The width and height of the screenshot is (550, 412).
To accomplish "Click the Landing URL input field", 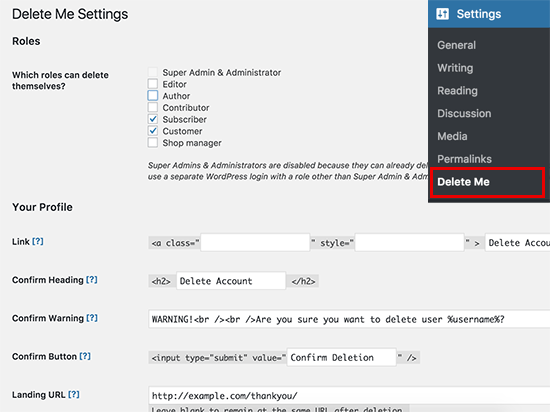I will (x=349, y=396).
